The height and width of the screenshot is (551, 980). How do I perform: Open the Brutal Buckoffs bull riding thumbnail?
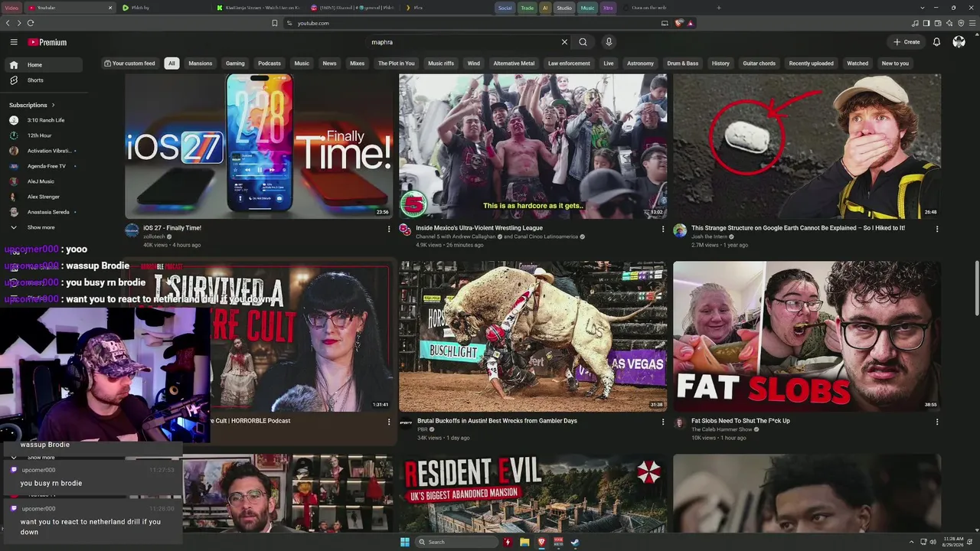click(x=533, y=337)
